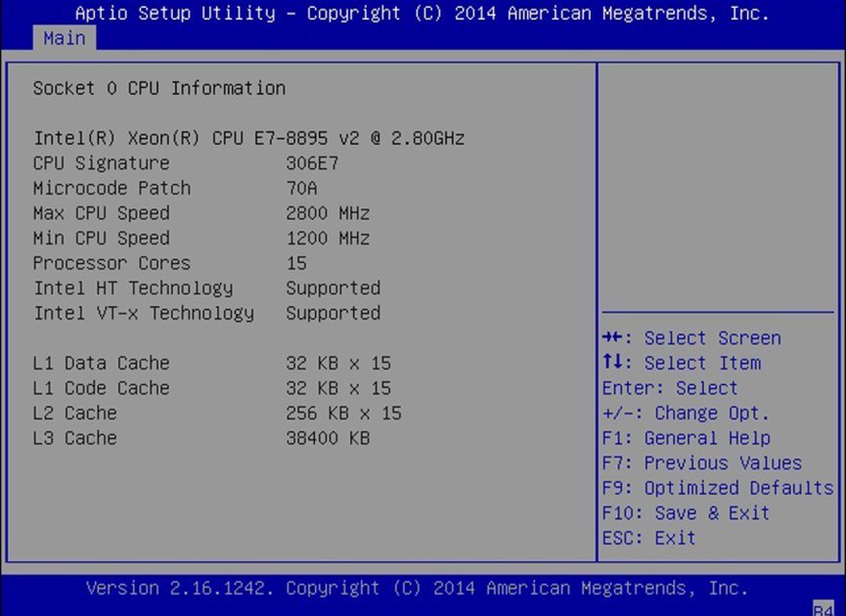Click the F9: Optimized Defaults line
Viewport: 846px width, 616px height.
[x=718, y=488]
